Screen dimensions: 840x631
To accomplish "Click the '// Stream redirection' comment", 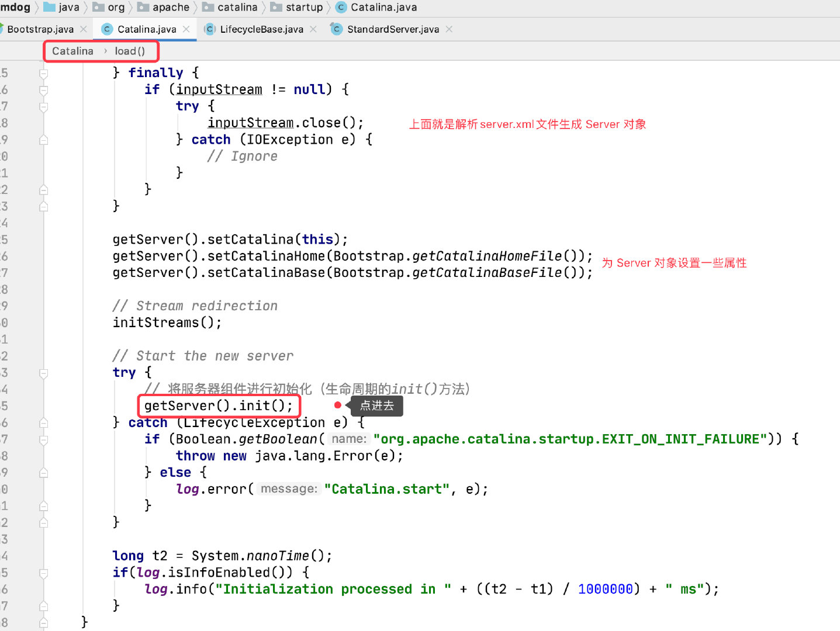I will [195, 306].
